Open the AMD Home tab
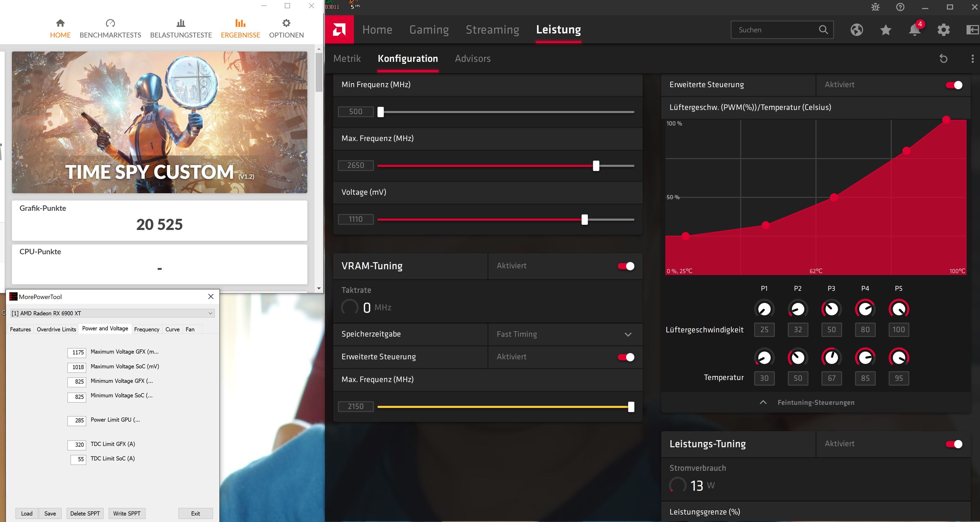This screenshot has width=980, height=522. pyautogui.click(x=377, y=29)
